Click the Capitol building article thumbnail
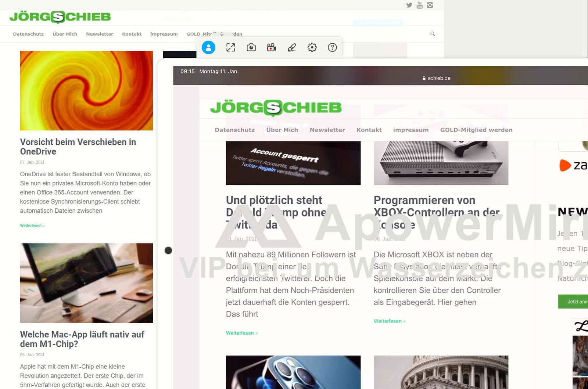The image size is (588, 389). (x=441, y=372)
